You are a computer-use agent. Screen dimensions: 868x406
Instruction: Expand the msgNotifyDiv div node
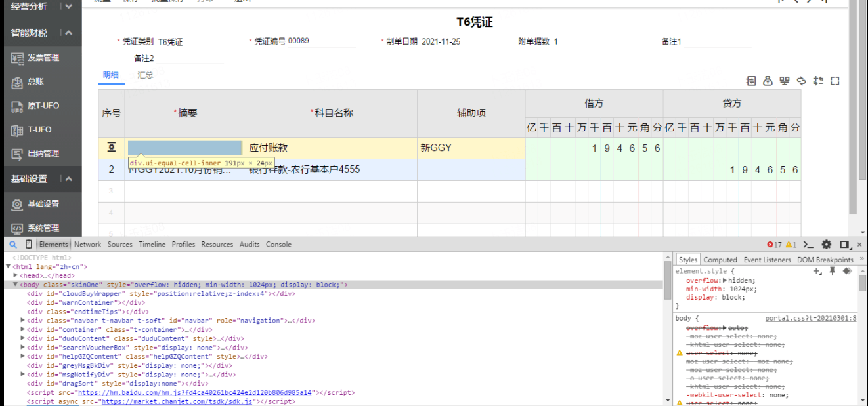pos(23,375)
